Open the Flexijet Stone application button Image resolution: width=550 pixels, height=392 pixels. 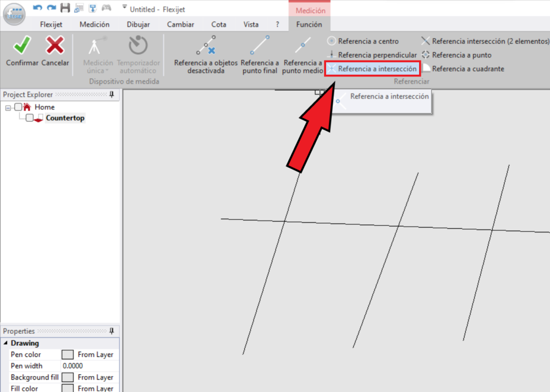click(14, 14)
